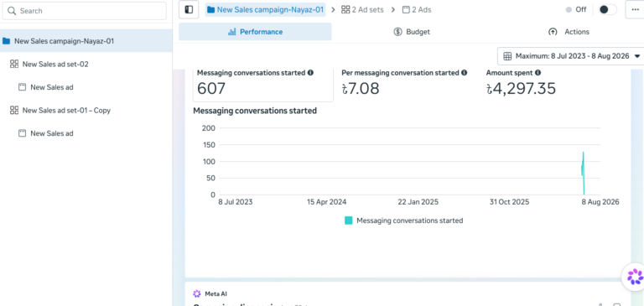This screenshot has width=644, height=306.
Task: Click the search magnifier icon
Action: point(12,11)
